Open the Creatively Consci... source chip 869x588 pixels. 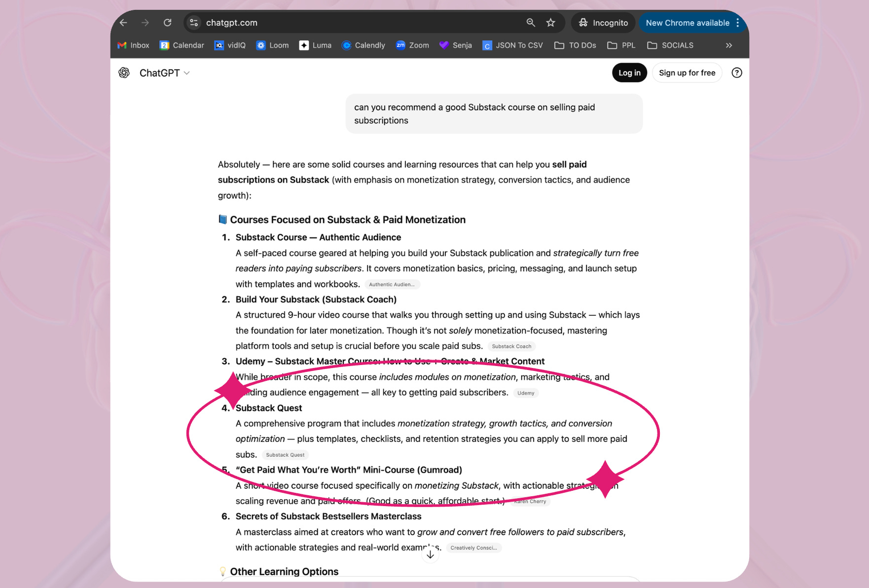(x=473, y=548)
